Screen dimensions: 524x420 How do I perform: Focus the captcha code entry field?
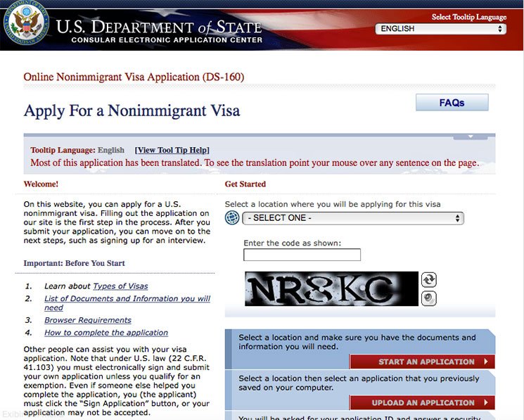[302, 255]
